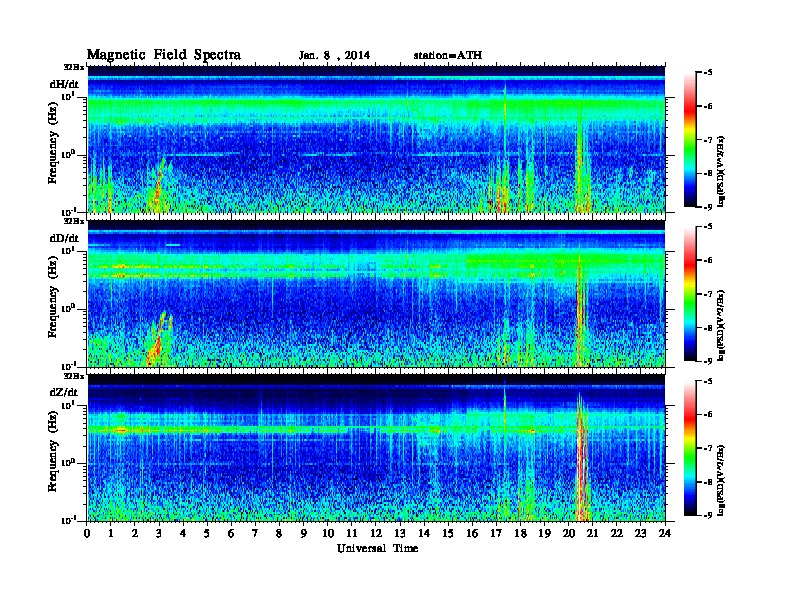Click the color bar of the dD/dt panel
This screenshot has height=612, width=792.
click(x=690, y=294)
